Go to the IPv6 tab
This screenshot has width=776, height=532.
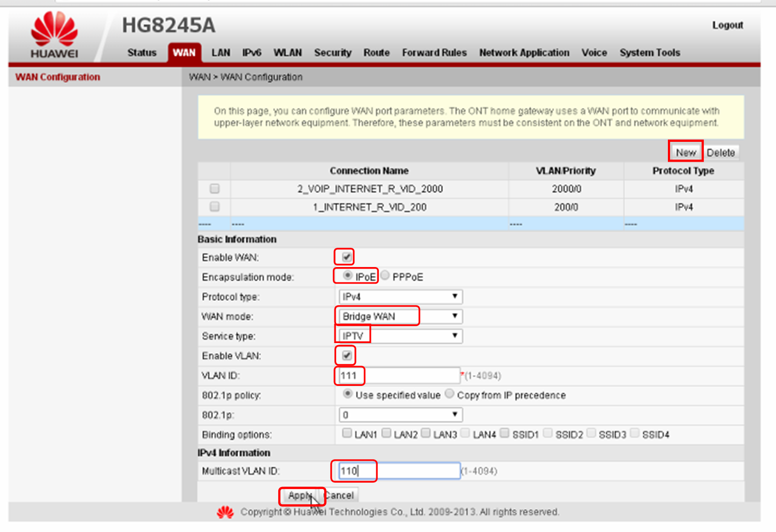pyautogui.click(x=252, y=52)
